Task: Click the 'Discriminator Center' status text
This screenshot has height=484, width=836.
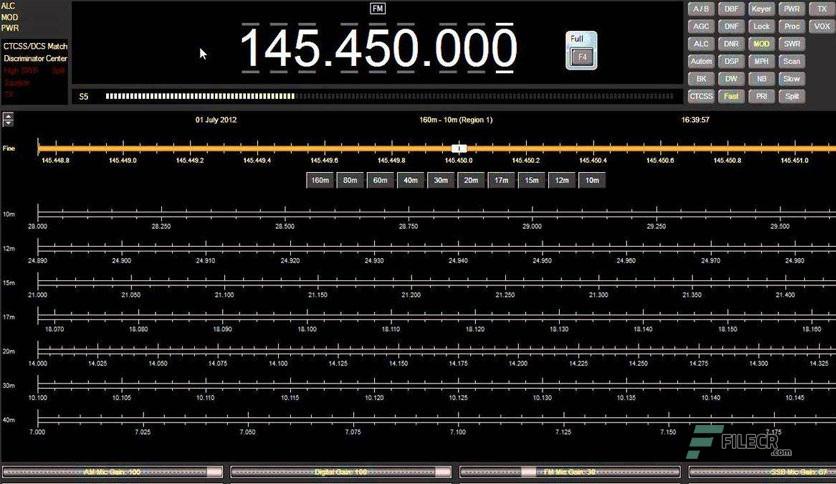Action: tap(35, 59)
